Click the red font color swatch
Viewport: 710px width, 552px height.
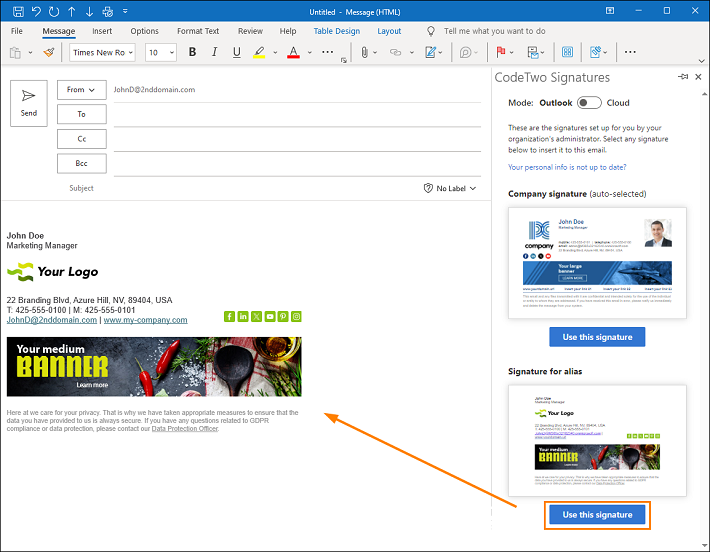click(x=293, y=53)
